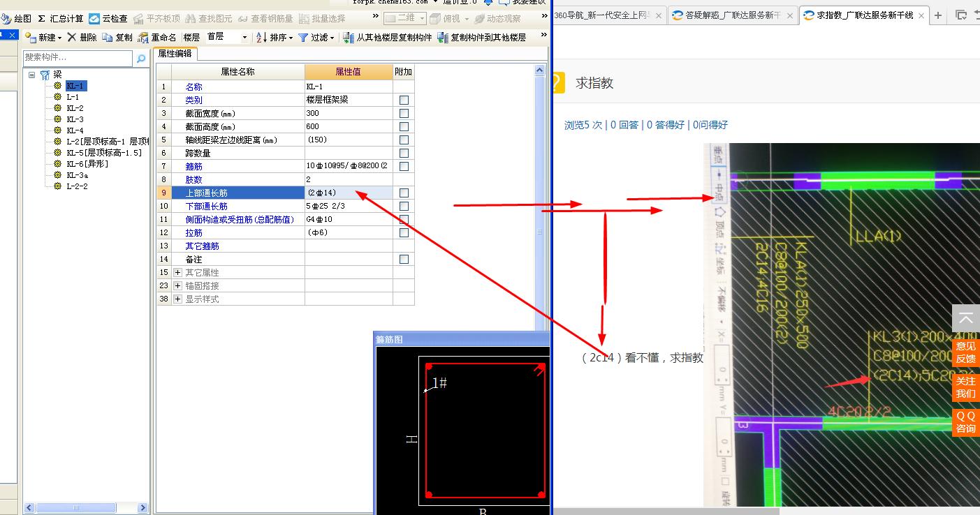Click the 上部通长筋 value cell (2⌀14)
980x515 pixels.
point(349,193)
